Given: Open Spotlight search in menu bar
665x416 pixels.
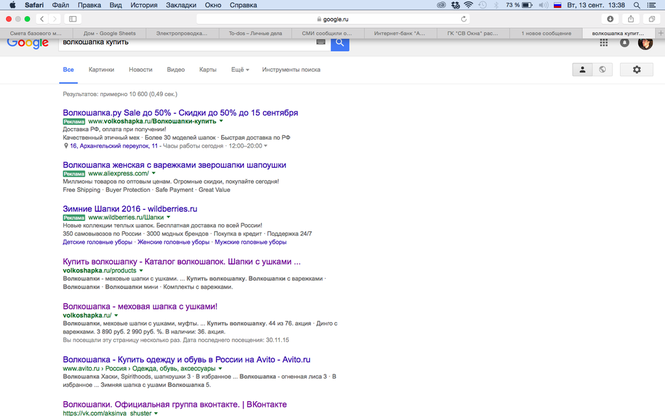Looking at the screenshot, I should (x=637, y=5).
